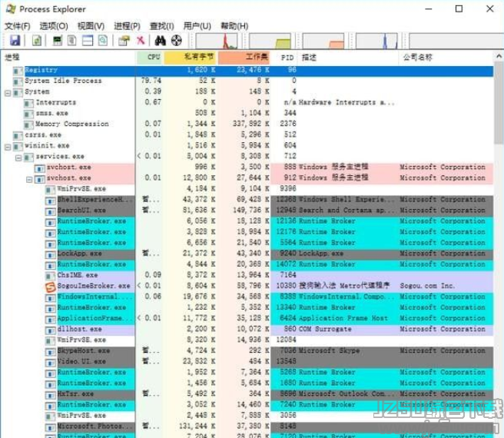Select the SearchUI.exe row

(x=270, y=211)
